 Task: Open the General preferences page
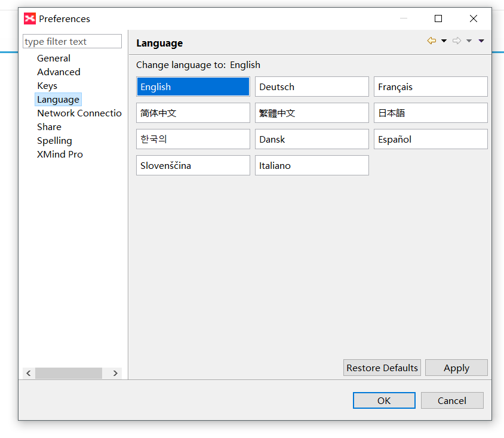coord(54,58)
